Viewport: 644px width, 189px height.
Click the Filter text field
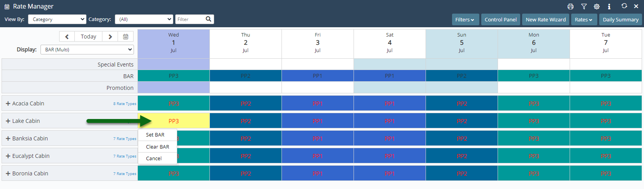point(190,19)
